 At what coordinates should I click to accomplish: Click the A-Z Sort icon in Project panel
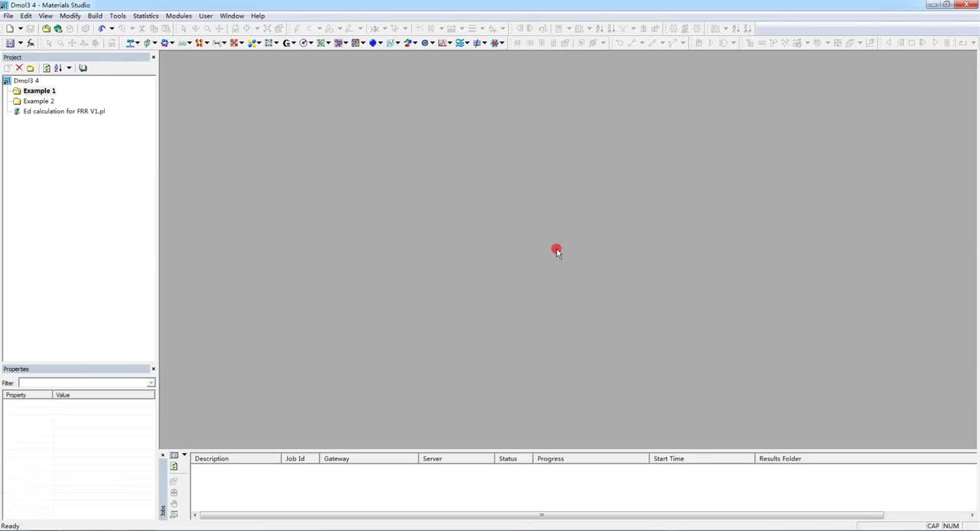coord(58,68)
